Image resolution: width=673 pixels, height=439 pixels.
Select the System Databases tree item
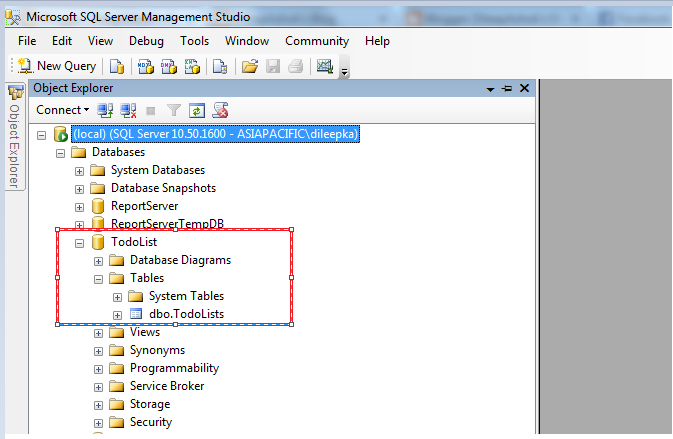click(x=158, y=170)
